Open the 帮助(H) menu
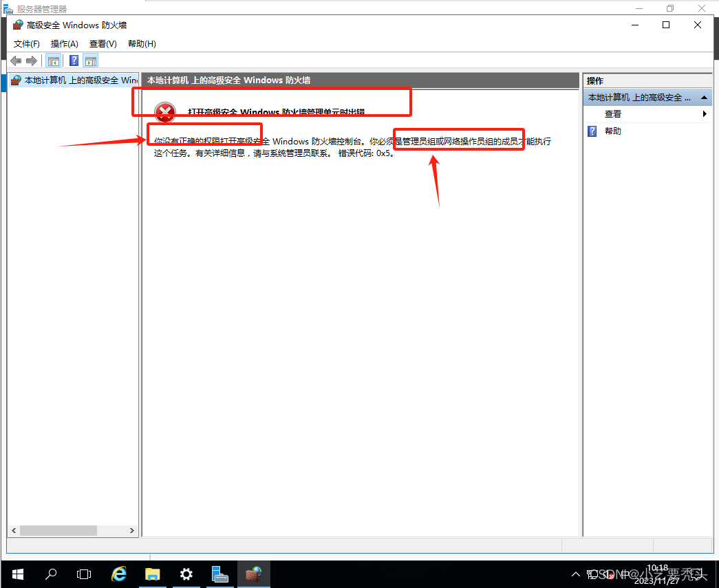 pyautogui.click(x=142, y=43)
